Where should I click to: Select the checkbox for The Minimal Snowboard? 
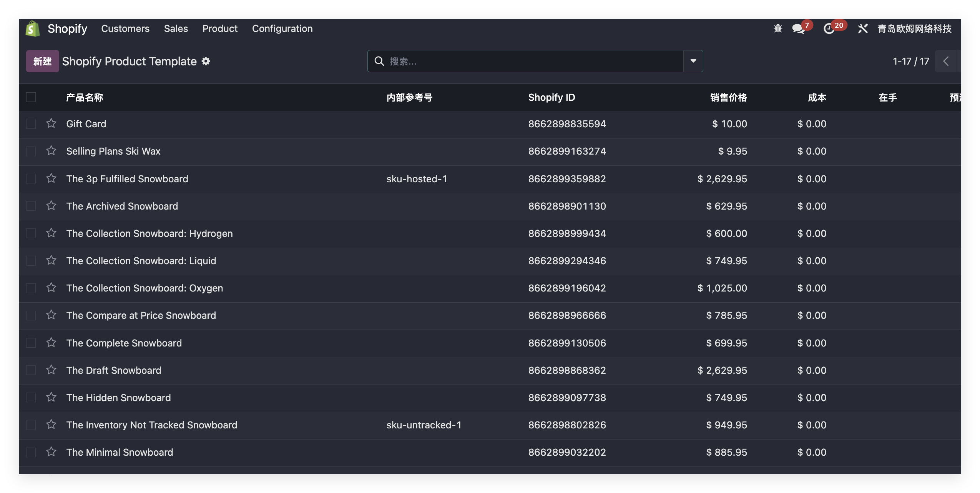point(31,452)
